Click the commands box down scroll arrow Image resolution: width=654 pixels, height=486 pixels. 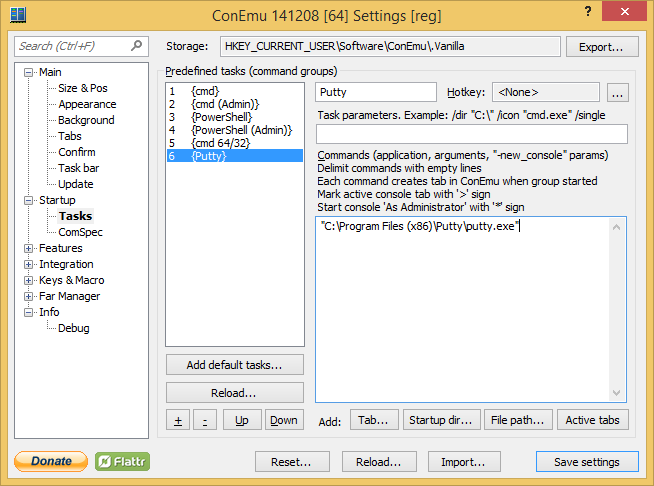coord(618,394)
